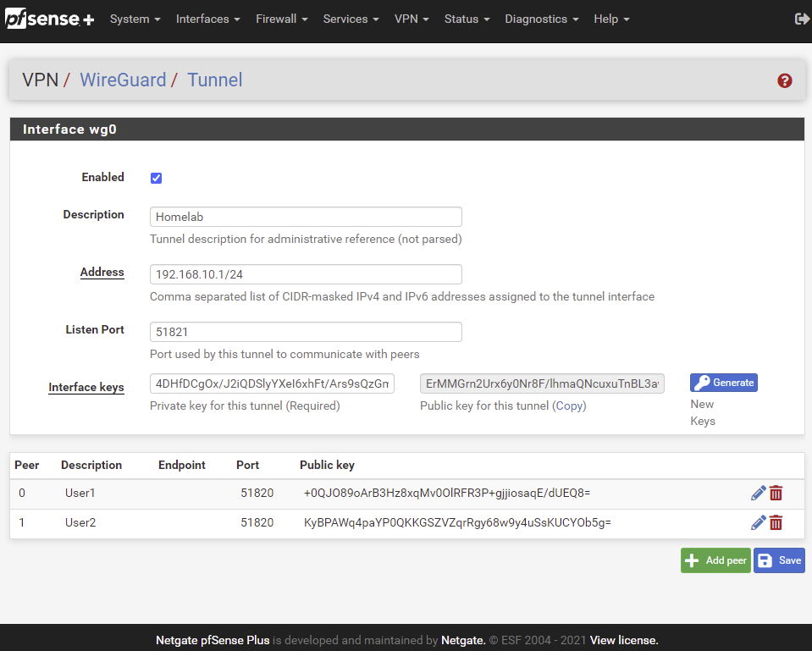The width and height of the screenshot is (812, 651).
Task: Click the logout icon in top bar
Action: 802,19
